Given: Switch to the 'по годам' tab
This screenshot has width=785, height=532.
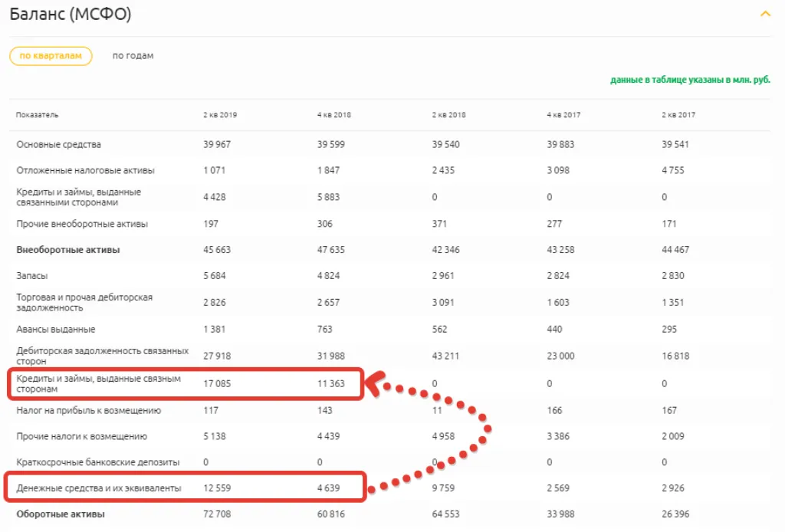Looking at the screenshot, I should (133, 56).
